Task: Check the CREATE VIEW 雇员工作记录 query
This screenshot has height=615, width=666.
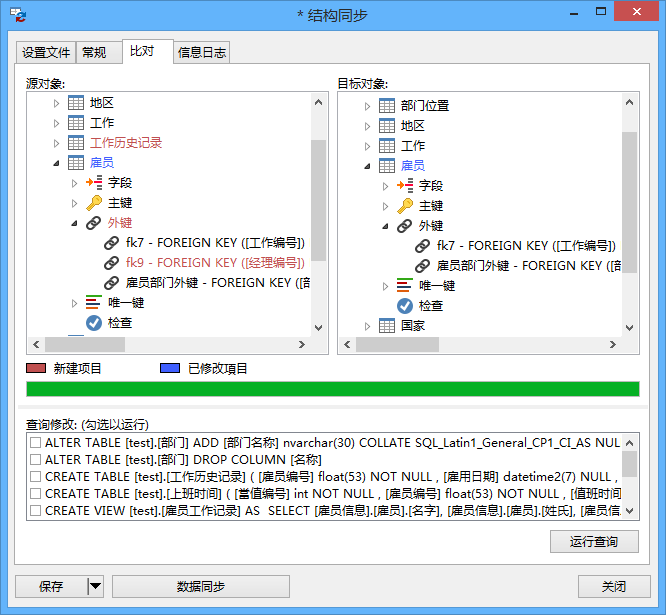Action: [36, 511]
